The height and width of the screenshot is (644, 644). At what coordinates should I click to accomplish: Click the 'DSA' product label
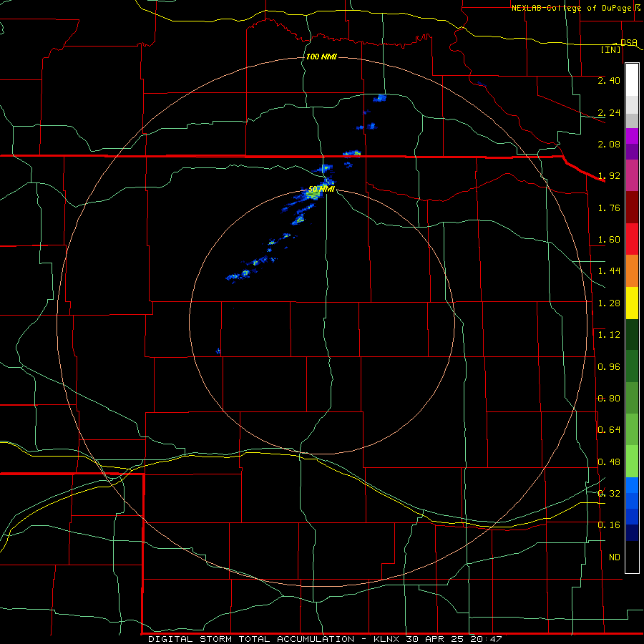click(x=629, y=43)
